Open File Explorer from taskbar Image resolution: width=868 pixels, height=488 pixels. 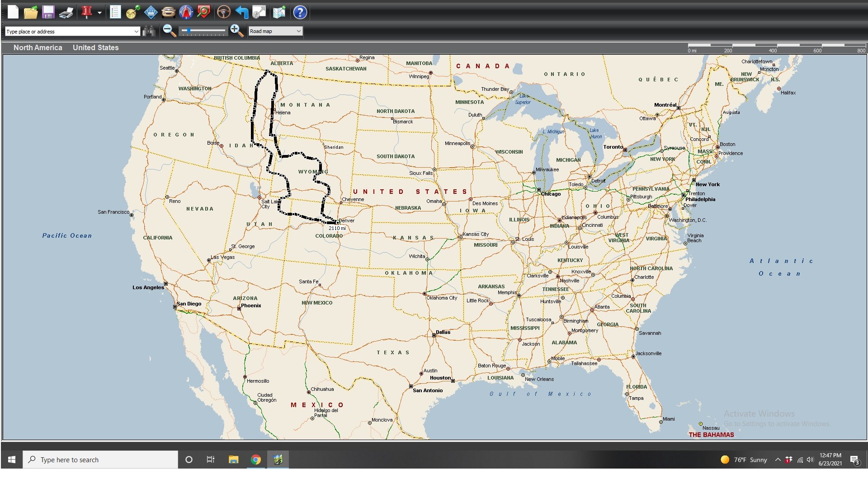click(x=233, y=460)
